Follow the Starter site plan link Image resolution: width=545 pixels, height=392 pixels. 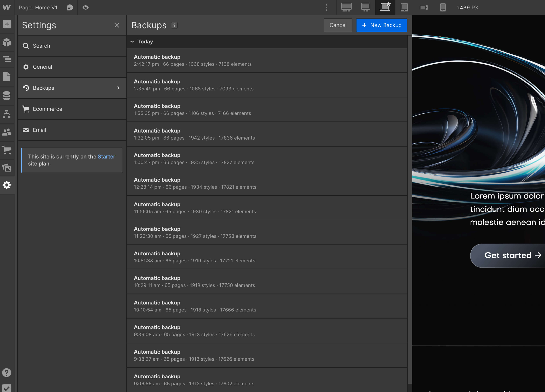point(106,157)
